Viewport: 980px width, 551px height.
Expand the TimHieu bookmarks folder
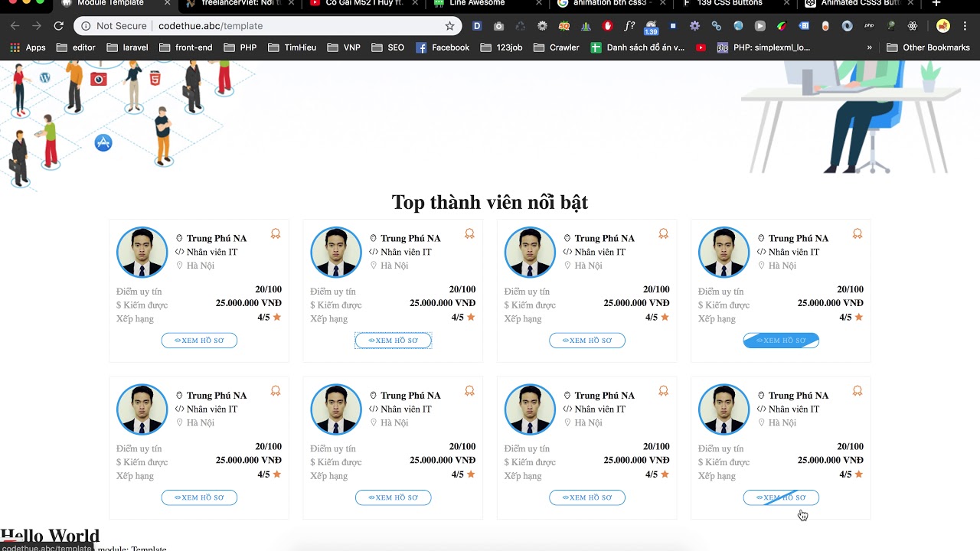point(292,47)
